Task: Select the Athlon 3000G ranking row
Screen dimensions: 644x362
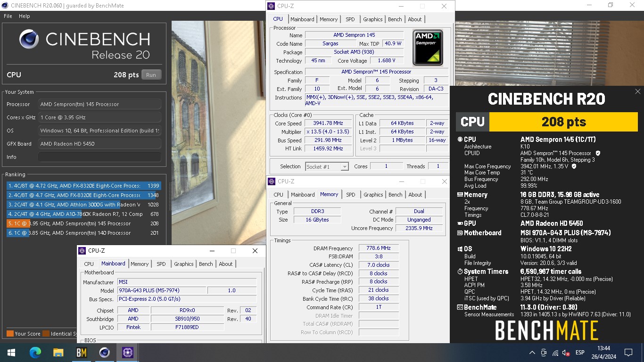Action: (x=83, y=205)
